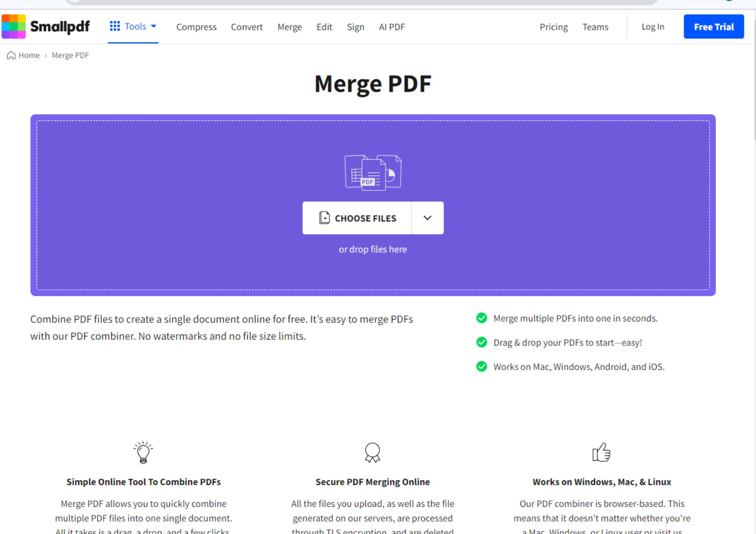Viewport: 756px width, 534px height.
Task: Click the Log In button
Action: coord(653,26)
